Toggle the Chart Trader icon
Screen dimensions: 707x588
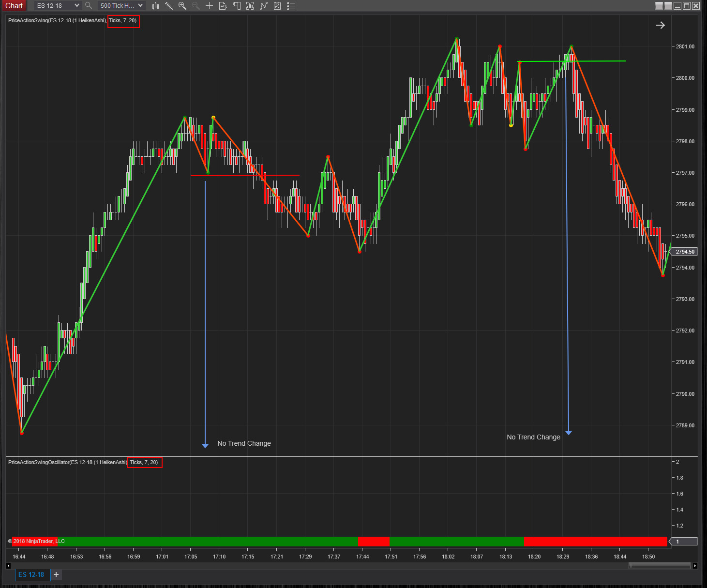click(236, 6)
